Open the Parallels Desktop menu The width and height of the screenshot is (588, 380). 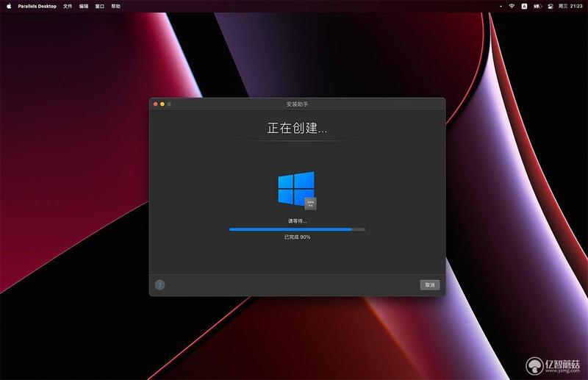click(x=37, y=7)
